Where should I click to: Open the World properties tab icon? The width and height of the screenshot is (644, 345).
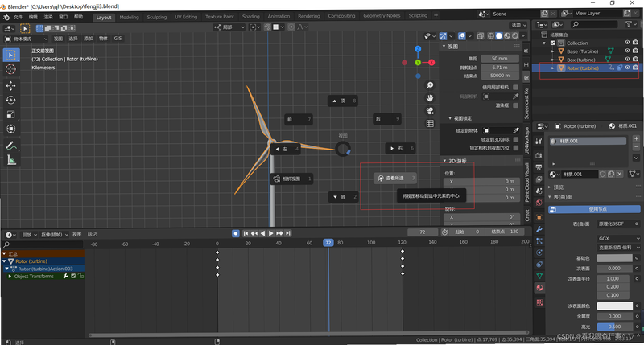click(539, 203)
